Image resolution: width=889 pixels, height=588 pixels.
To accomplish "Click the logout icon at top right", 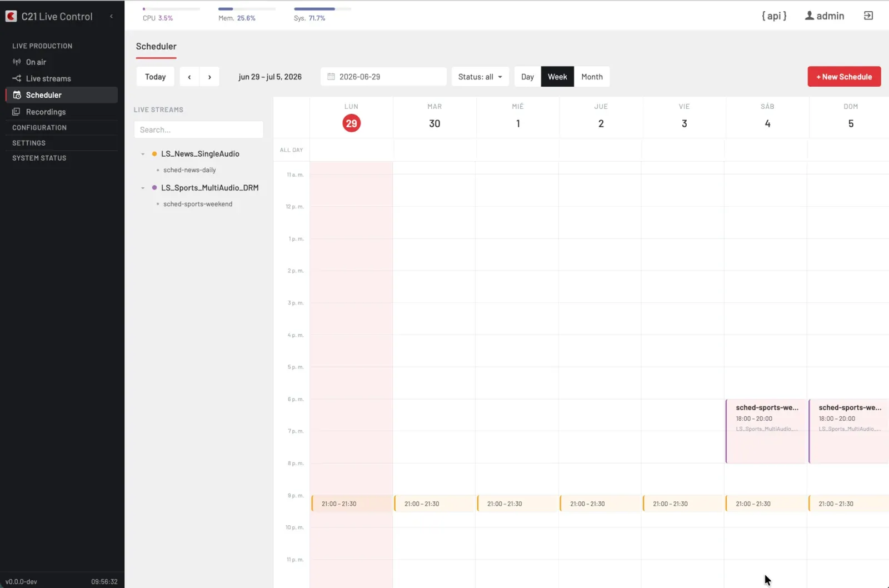I will 868,16.
